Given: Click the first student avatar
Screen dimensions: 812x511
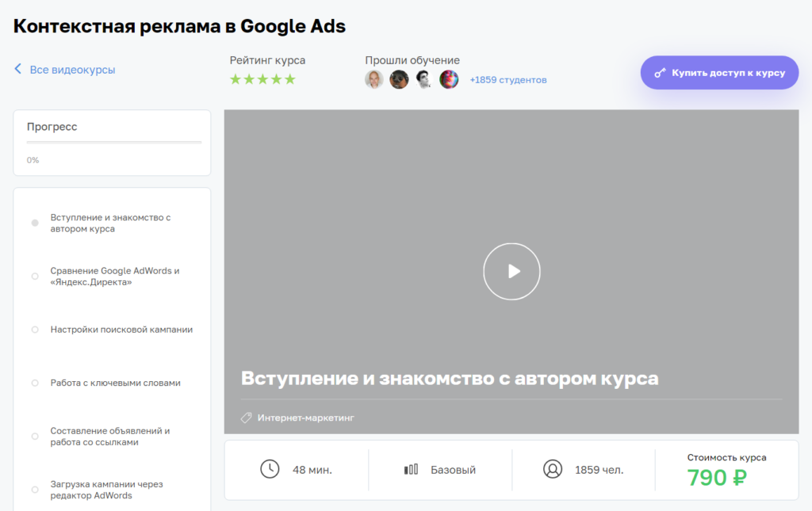Looking at the screenshot, I should click(x=374, y=79).
